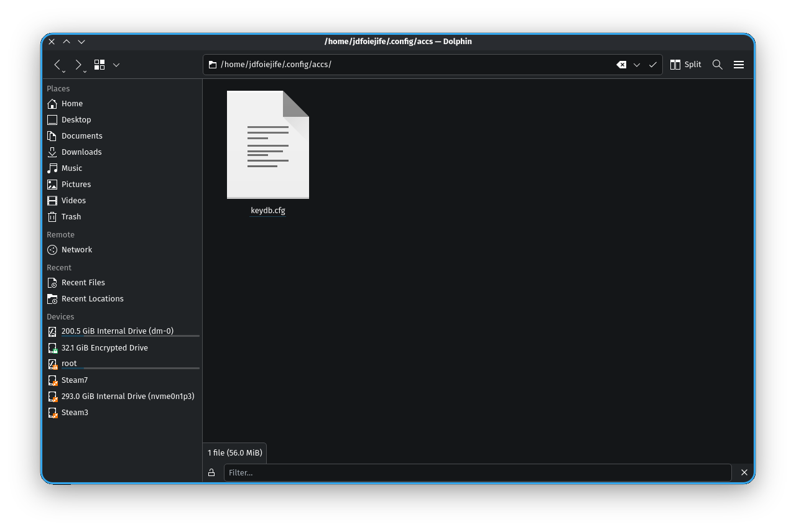Click the folder icon in the location bar
Viewport: 796px width, 532px height.
(x=213, y=65)
